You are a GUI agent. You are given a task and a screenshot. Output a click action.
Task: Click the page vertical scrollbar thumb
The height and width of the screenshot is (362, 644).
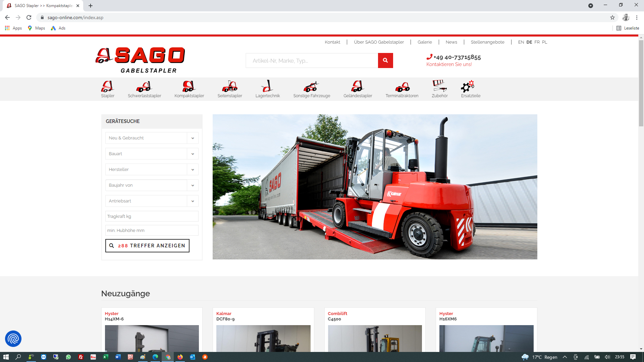coord(641,83)
